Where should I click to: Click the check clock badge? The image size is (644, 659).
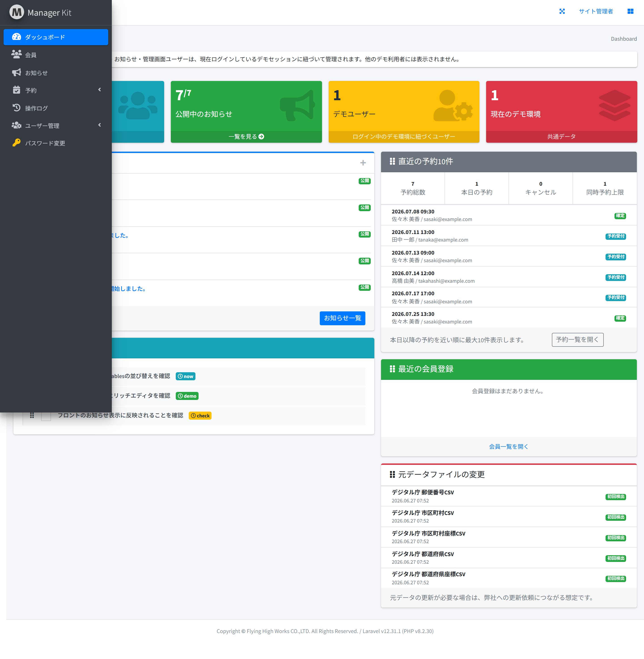[200, 415]
